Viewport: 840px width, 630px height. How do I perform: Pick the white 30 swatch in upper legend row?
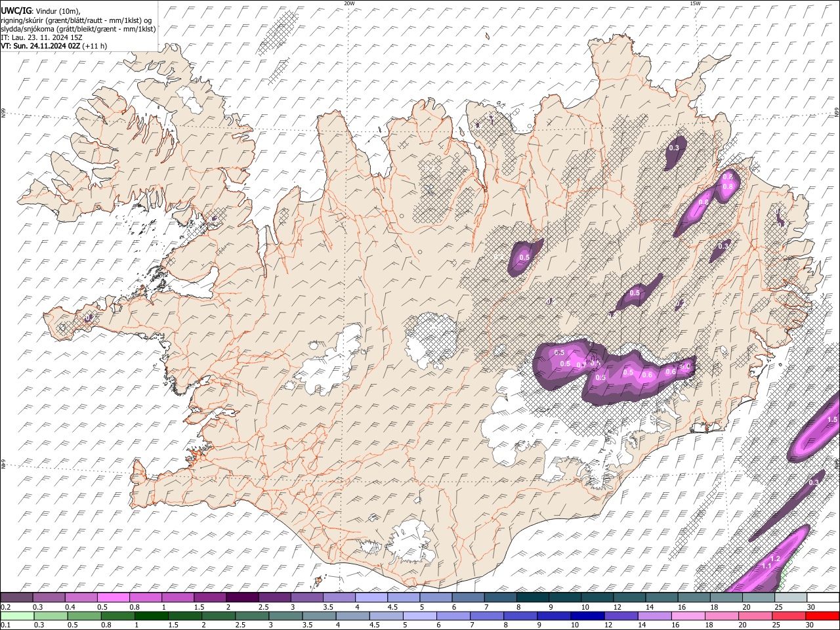823,597
